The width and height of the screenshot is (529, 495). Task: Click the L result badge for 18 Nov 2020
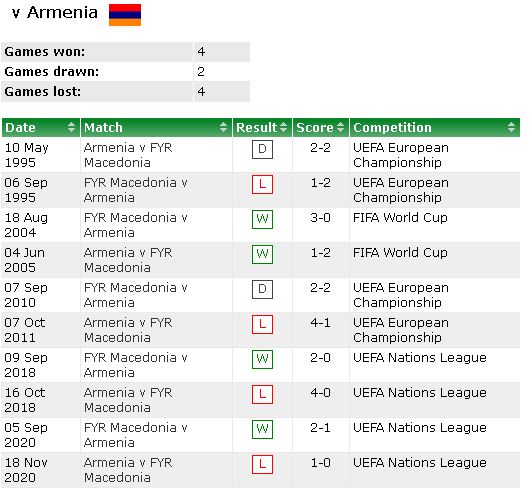(262, 464)
